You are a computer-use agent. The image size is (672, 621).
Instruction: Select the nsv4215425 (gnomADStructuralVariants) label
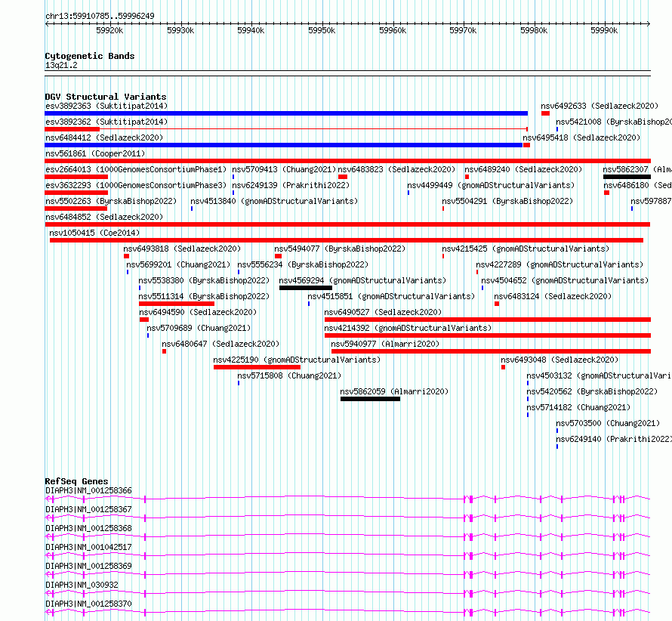pyautogui.click(x=526, y=249)
